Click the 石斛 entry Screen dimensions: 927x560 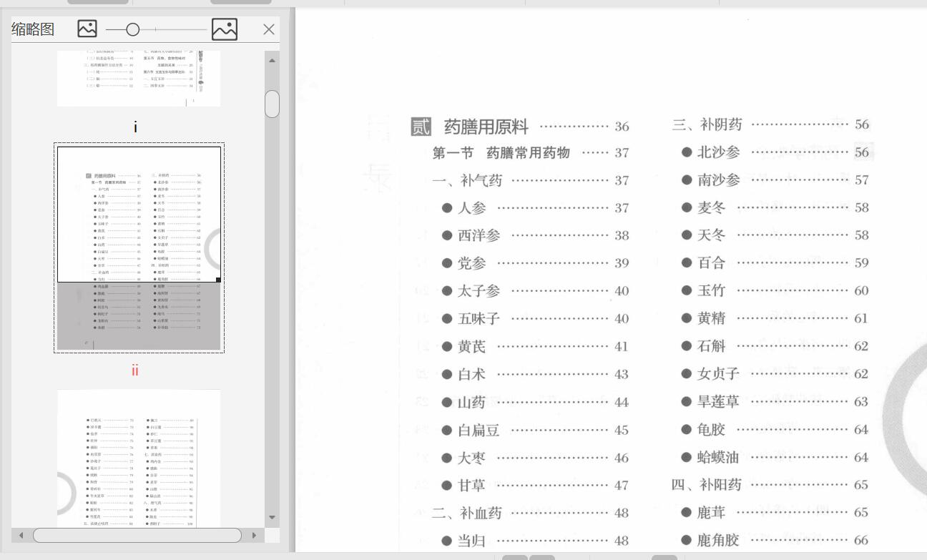[x=775, y=346]
